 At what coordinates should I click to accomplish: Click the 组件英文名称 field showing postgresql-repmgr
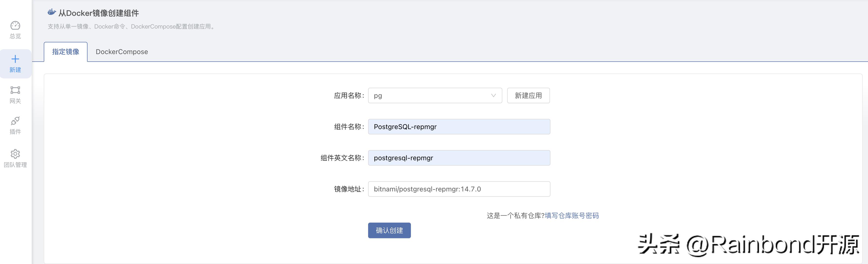tap(459, 158)
